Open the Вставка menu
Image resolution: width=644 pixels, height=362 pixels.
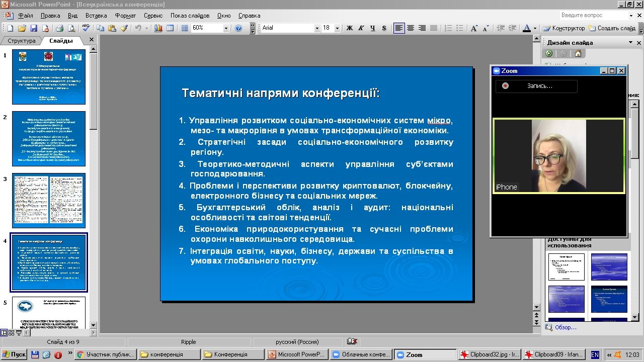tap(96, 16)
